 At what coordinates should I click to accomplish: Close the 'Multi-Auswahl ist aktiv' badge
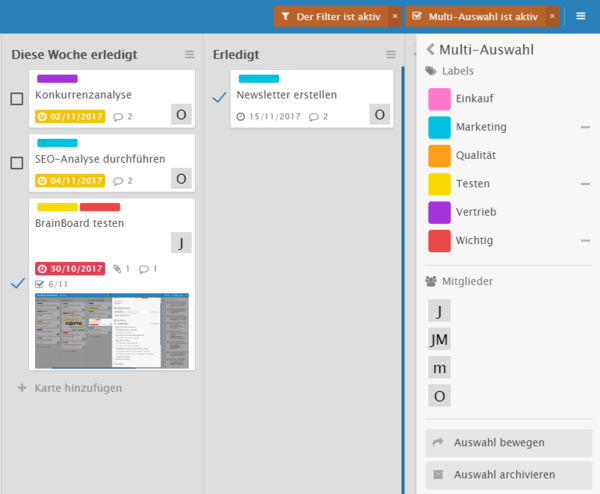tap(552, 16)
